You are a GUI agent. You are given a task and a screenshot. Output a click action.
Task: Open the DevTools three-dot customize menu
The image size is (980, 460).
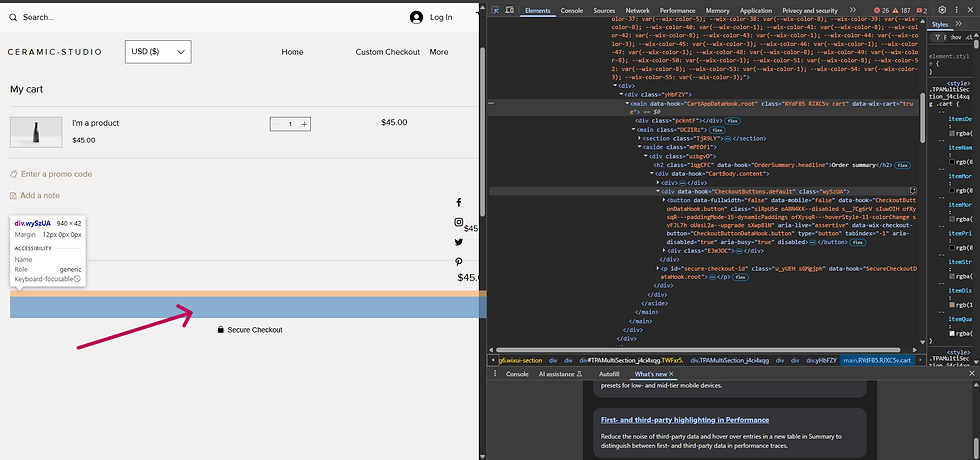[x=956, y=10]
